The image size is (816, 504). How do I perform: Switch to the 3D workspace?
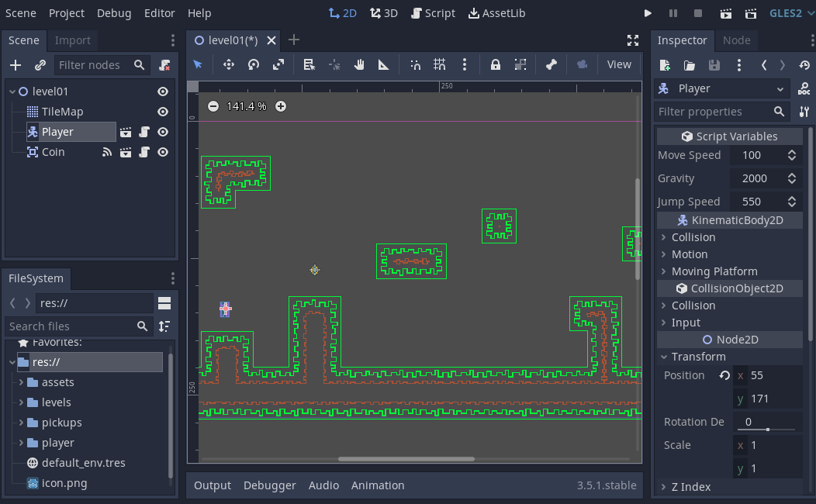[383, 12]
